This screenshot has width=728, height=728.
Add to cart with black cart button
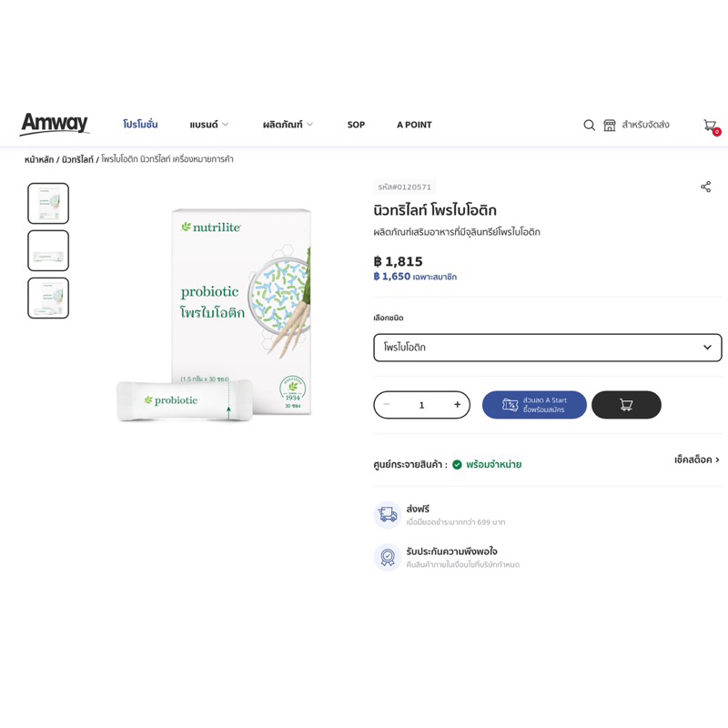click(626, 405)
